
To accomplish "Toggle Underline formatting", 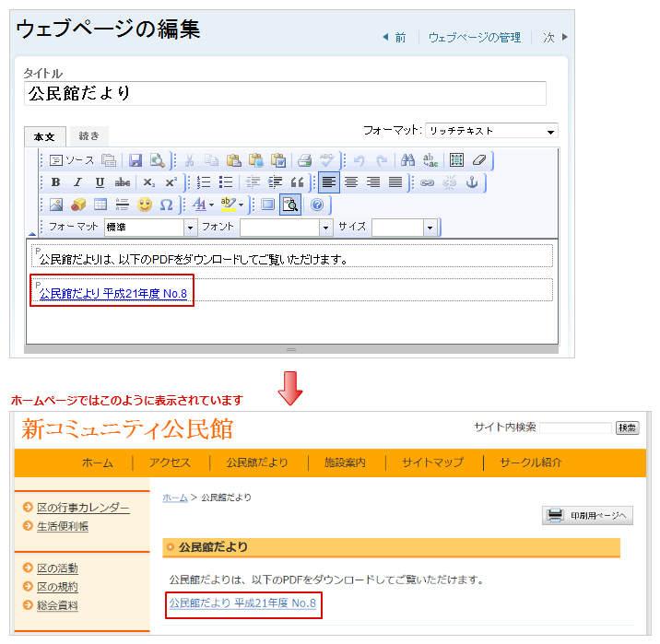I will 100,182.
